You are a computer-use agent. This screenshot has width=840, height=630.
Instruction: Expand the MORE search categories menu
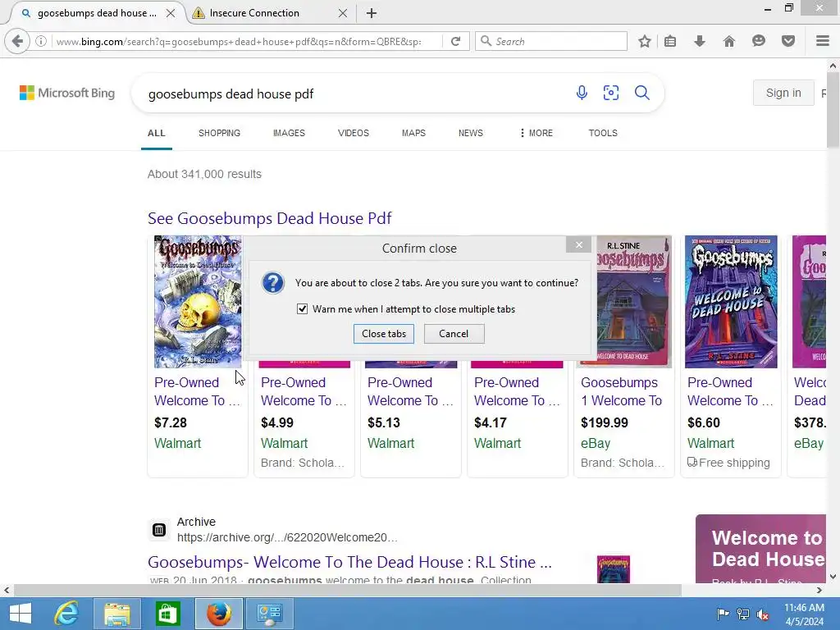tap(536, 133)
